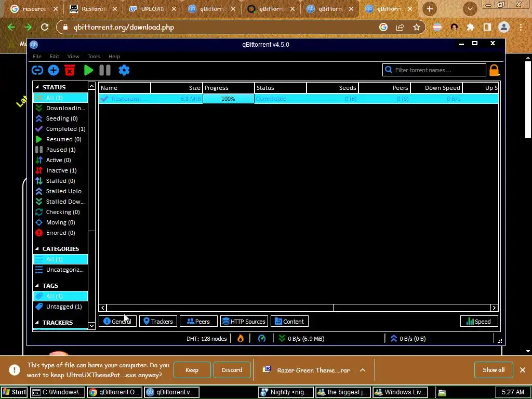
Task: Open Options with the blue gear icon
Action: (124, 70)
